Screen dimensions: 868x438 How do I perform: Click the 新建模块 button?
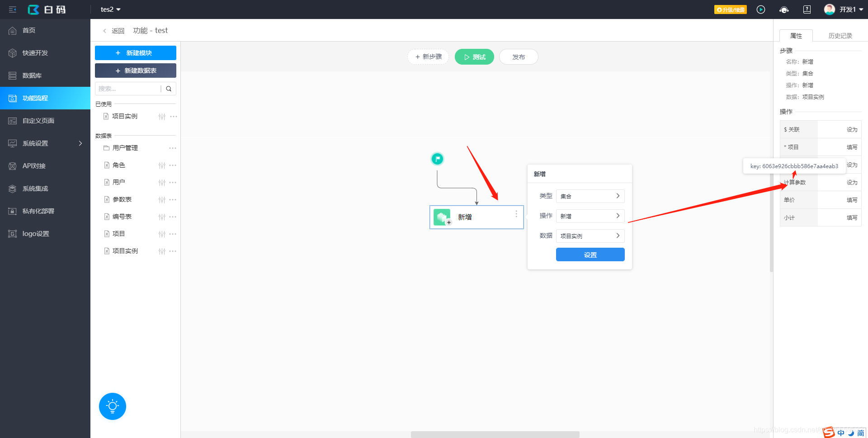tap(136, 53)
